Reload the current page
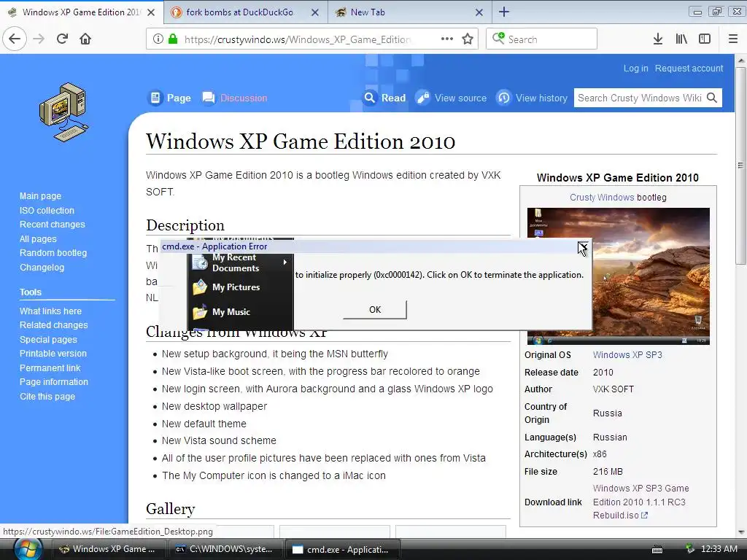Viewport: 747px width, 560px height. point(62,39)
